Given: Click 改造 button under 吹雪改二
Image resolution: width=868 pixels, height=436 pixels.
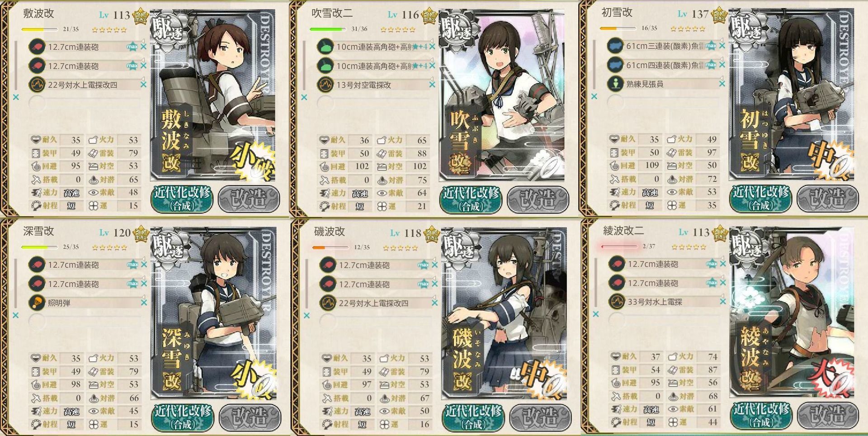Looking at the screenshot, I should [537, 199].
